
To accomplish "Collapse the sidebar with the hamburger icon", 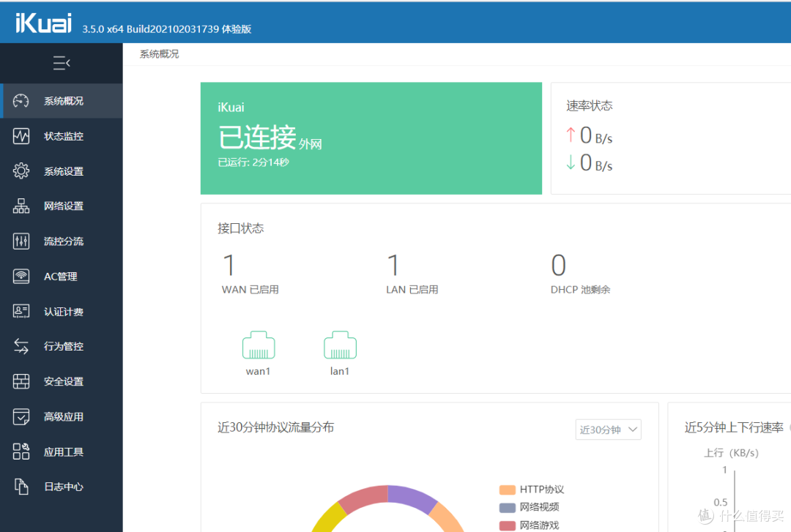I will [62, 63].
